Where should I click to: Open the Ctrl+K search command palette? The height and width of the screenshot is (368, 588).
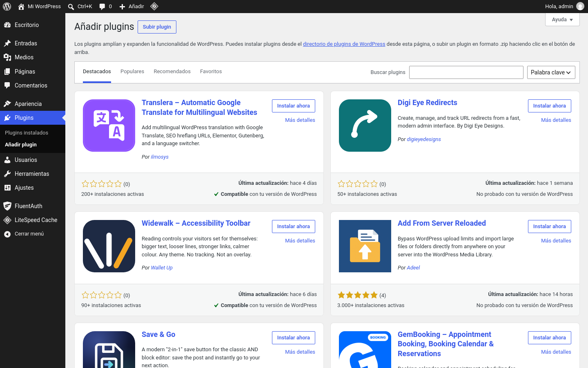pos(80,7)
